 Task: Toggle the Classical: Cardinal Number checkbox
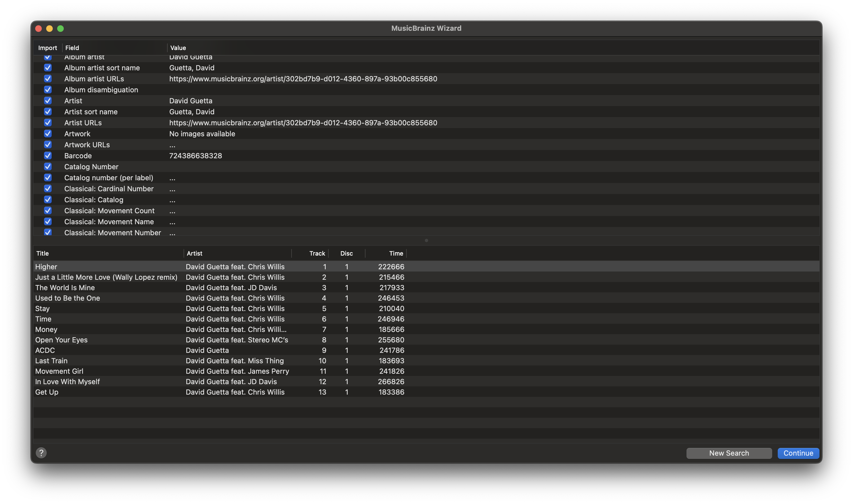point(48,189)
